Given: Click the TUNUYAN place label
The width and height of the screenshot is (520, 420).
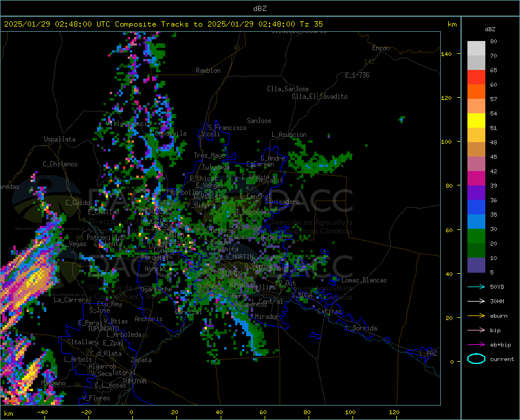Looking at the screenshot, I should (134, 381).
